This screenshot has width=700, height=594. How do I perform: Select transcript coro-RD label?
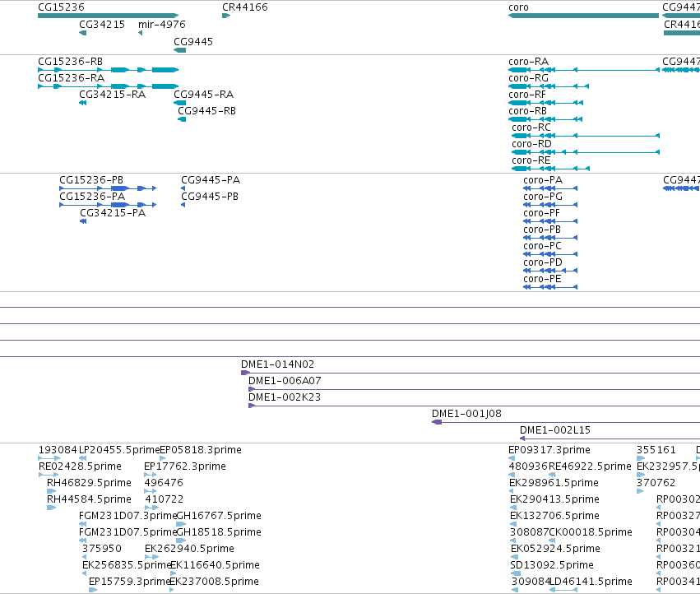pos(531,144)
